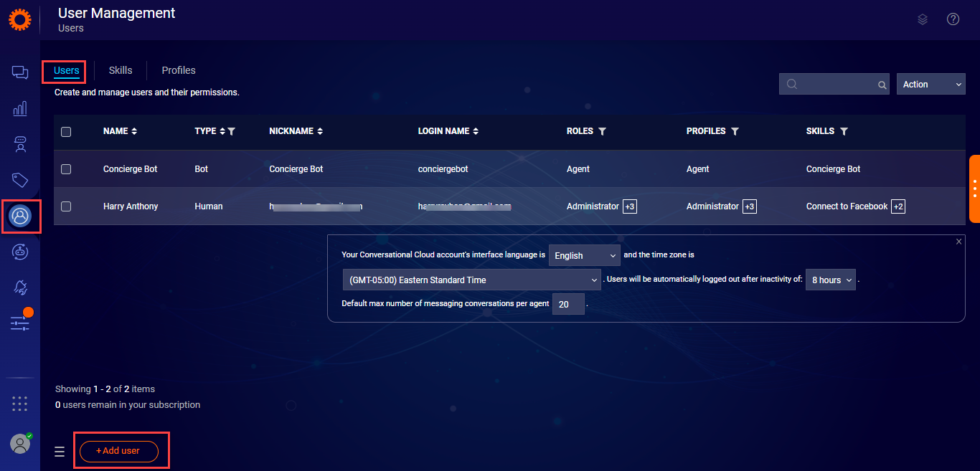980x471 pixels.
Task: Open User Management sidebar icon
Action: coord(21,215)
